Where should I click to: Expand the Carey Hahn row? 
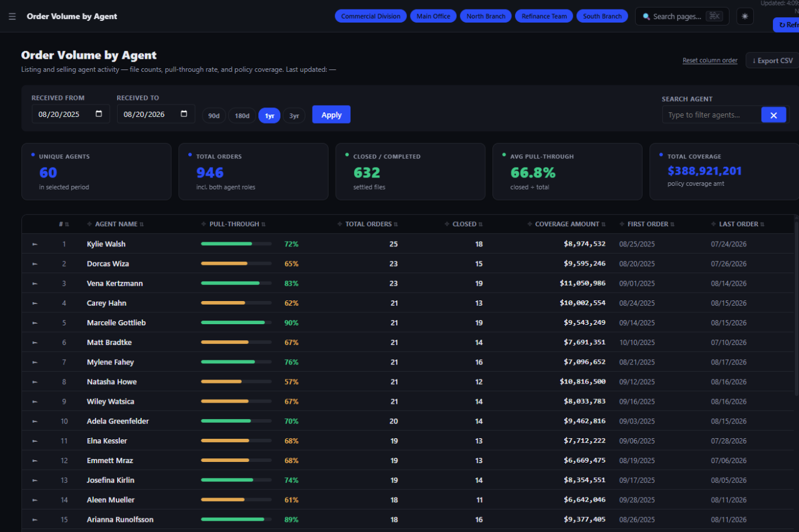[34, 303]
